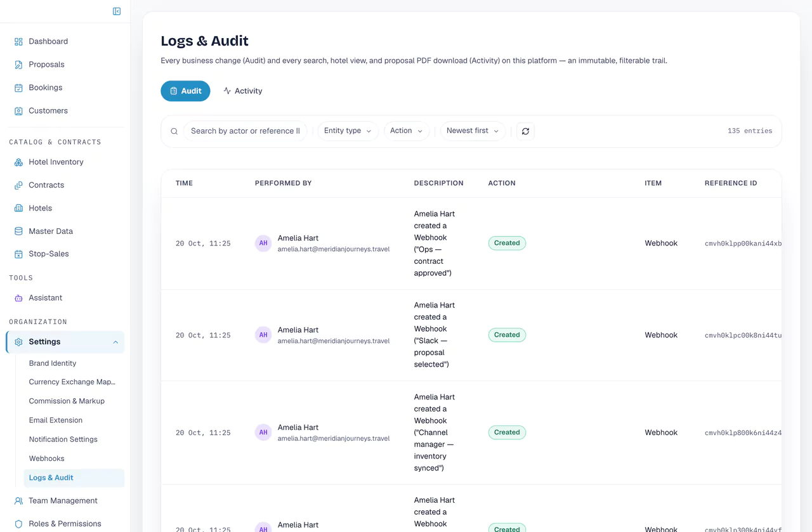The width and height of the screenshot is (812, 532).
Task: Click Created badge in Ops contract approved row
Action: (x=507, y=243)
